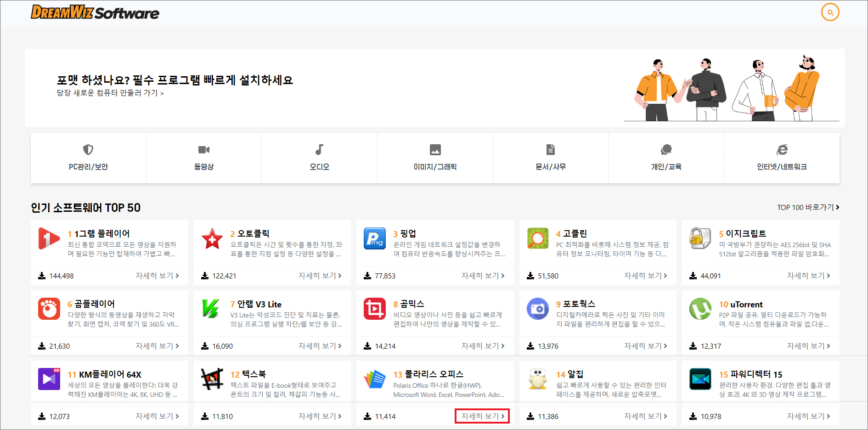Open 자세히 보기 for 고클린

click(x=646, y=276)
